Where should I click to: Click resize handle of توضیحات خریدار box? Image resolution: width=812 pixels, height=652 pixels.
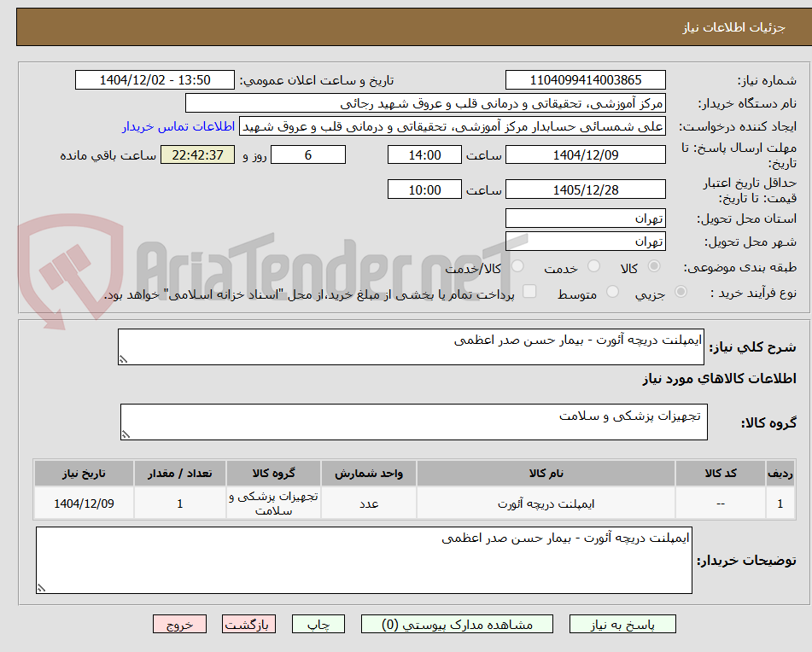pyautogui.click(x=42, y=588)
